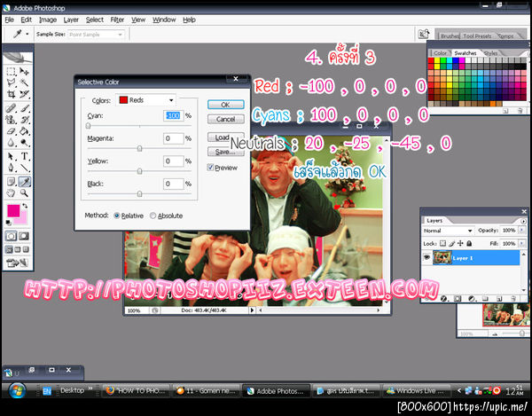Switch to Quick Mask Mode

24,236
